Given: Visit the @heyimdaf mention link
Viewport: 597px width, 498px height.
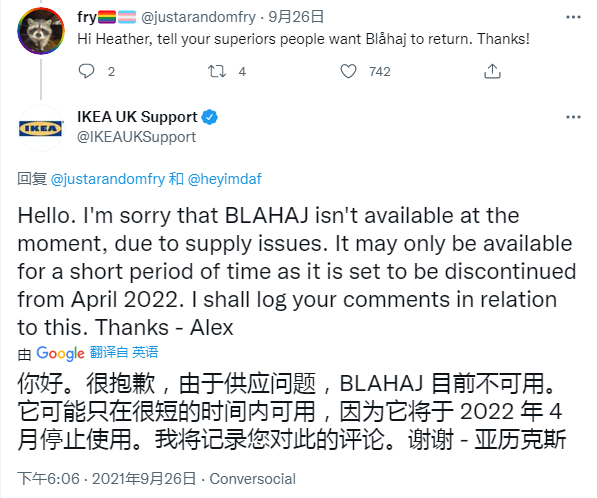Looking at the screenshot, I should coord(225,179).
